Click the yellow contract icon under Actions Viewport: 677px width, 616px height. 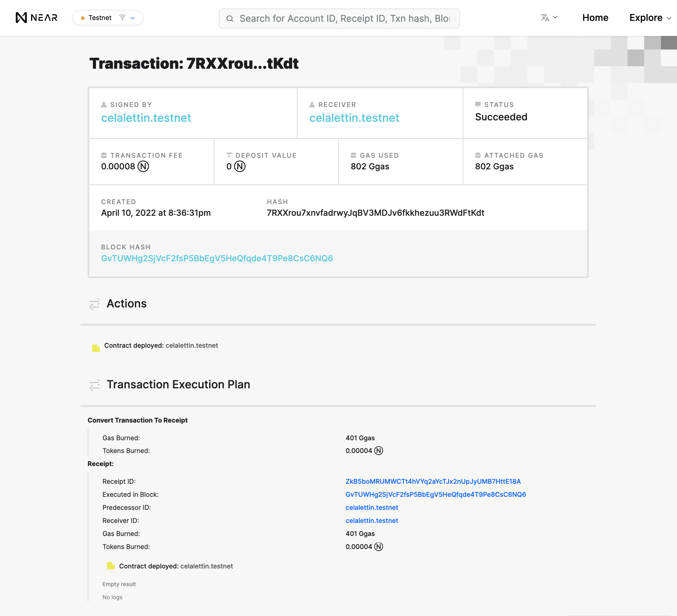pos(96,348)
